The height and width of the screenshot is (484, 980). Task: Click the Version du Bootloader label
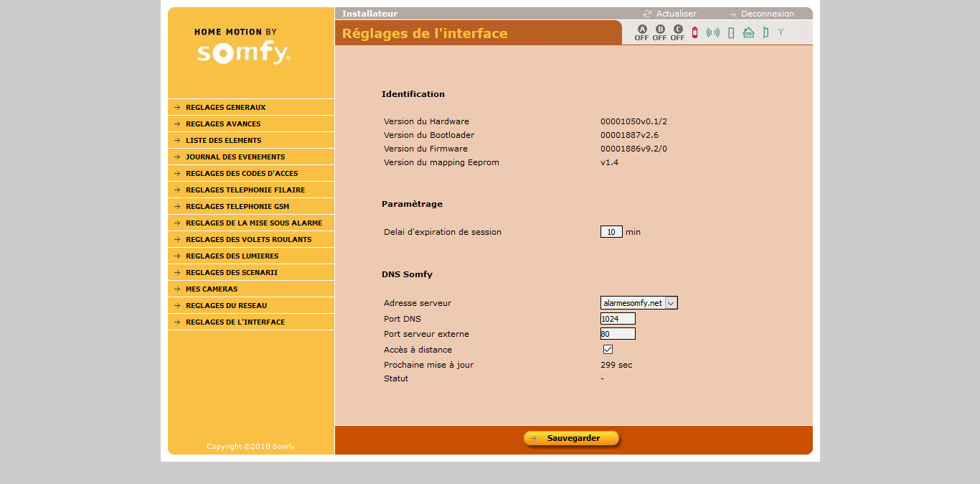pyautogui.click(x=429, y=135)
